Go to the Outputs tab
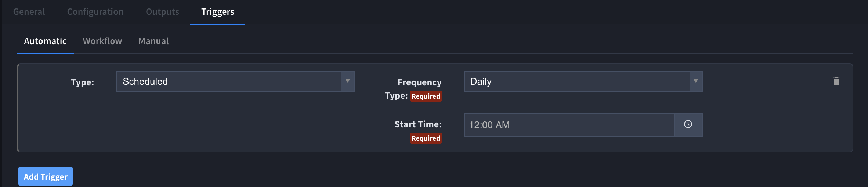Viewport: 868px width, 187px height. tap(162, 12)
